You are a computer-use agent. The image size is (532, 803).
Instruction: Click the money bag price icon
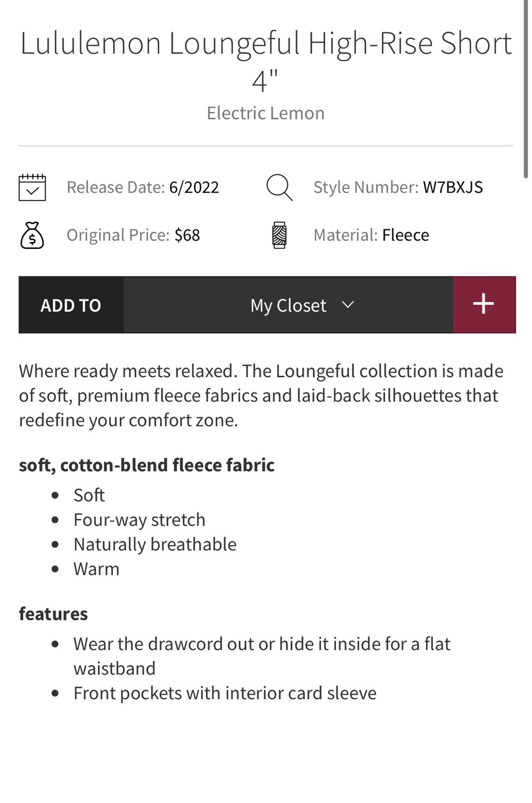(x=32, y=235)
